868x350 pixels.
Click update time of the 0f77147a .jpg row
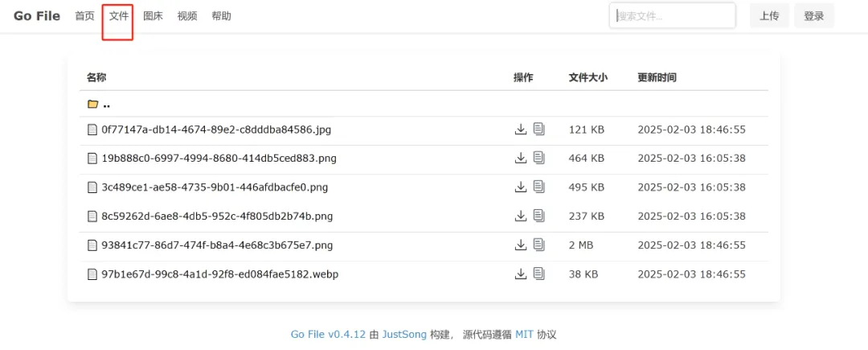[x=692, y=130]
